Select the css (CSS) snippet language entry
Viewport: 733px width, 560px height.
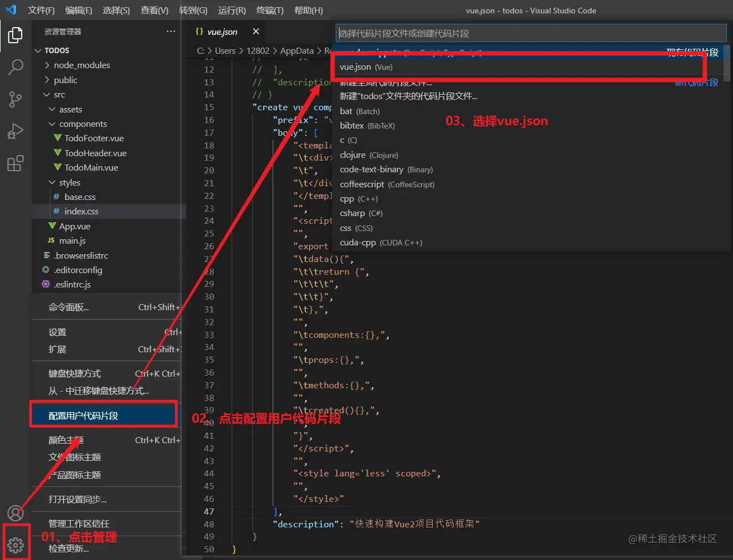(x=356, y=228)
